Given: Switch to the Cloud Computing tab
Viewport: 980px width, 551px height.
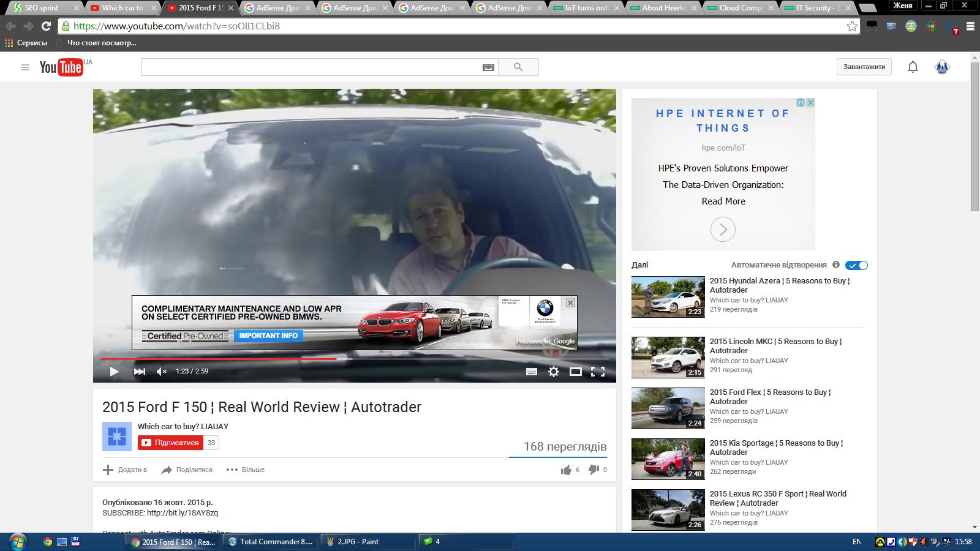Looking at the screenshot, I should pyautogui.click(x=741, y=8).
